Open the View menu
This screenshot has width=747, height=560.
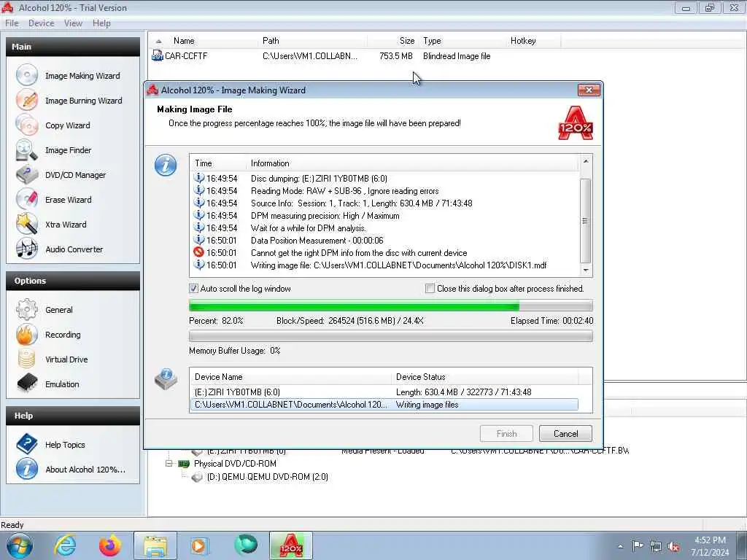(73, 23)
